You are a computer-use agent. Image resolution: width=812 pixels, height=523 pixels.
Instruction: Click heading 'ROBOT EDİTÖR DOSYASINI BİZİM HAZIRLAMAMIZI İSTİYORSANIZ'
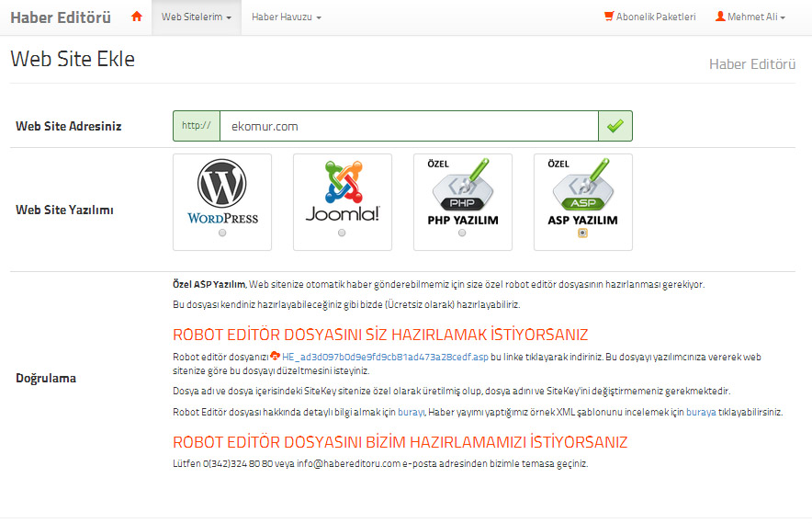tap(400, 442)
